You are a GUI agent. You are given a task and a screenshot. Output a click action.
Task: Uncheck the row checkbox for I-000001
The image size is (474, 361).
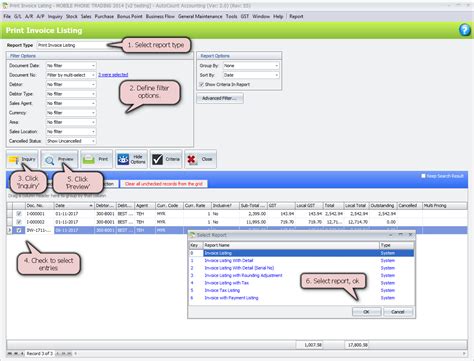click(x=19, y=214)
